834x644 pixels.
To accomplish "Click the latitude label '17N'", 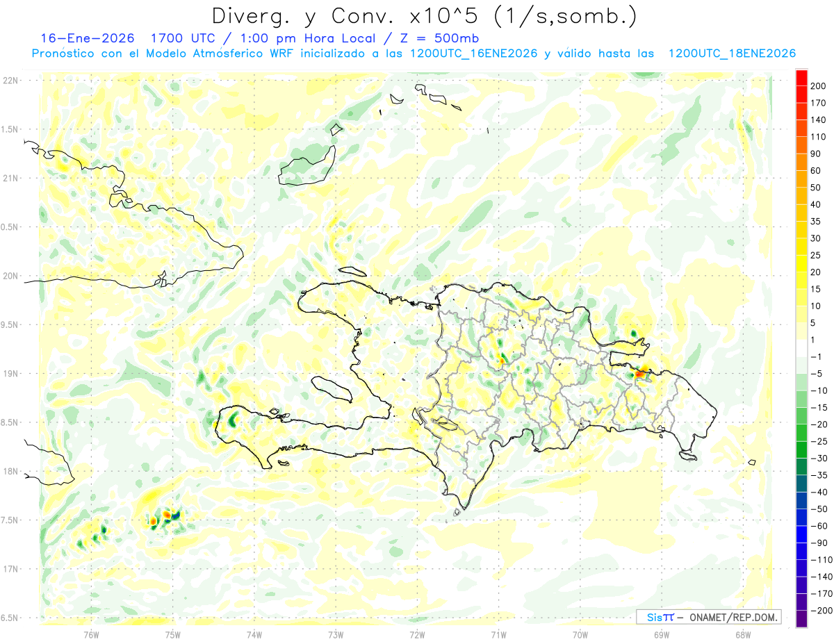I will pyautogui.click(x=10, y=569).
